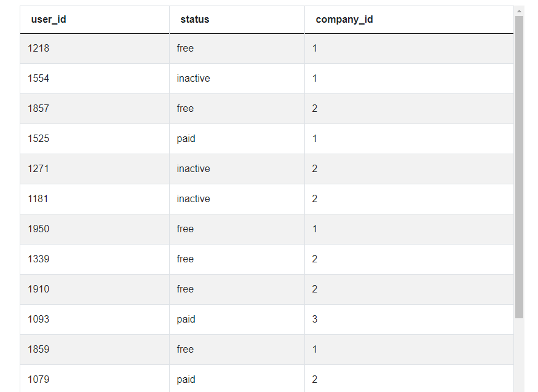Click the inactive status for user 1554
Viewport: 538px width, 392px height.
(x=193, y=79)
